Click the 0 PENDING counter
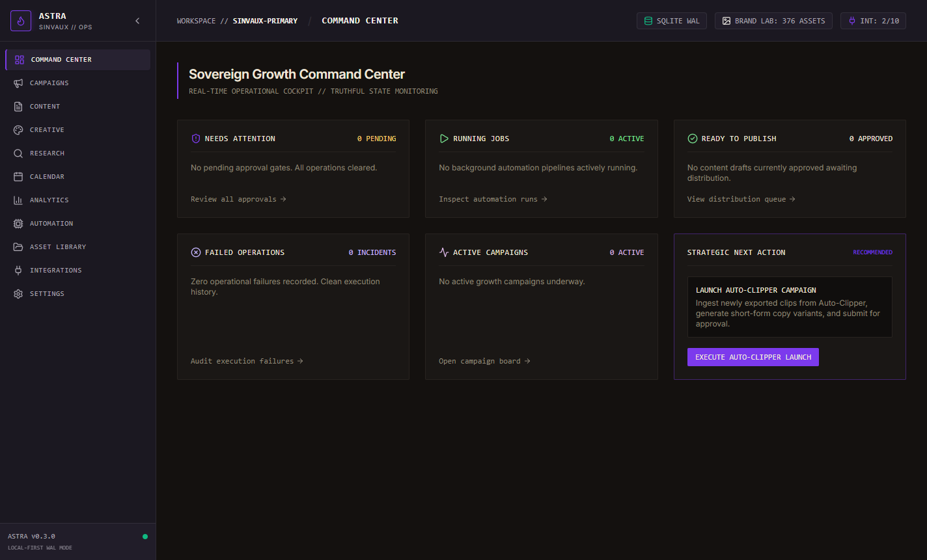Image resolution: width=927 pixels, height=560 pixels. (376, 139)
